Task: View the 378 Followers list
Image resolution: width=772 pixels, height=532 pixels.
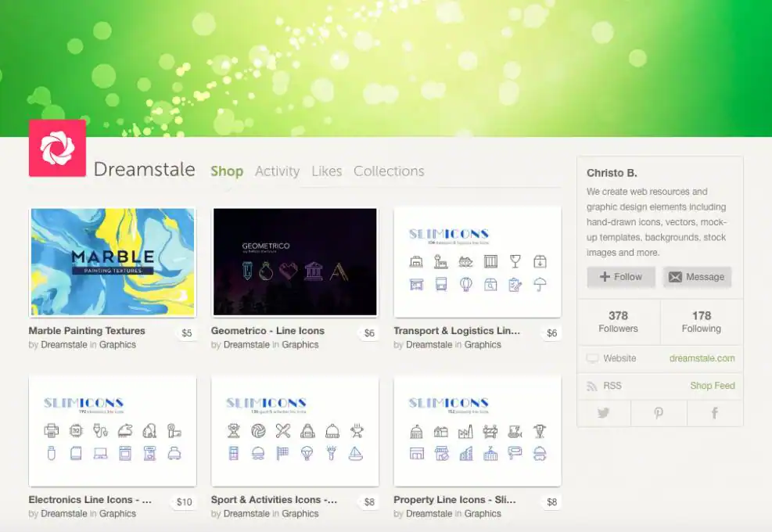Action: (618, 322)
